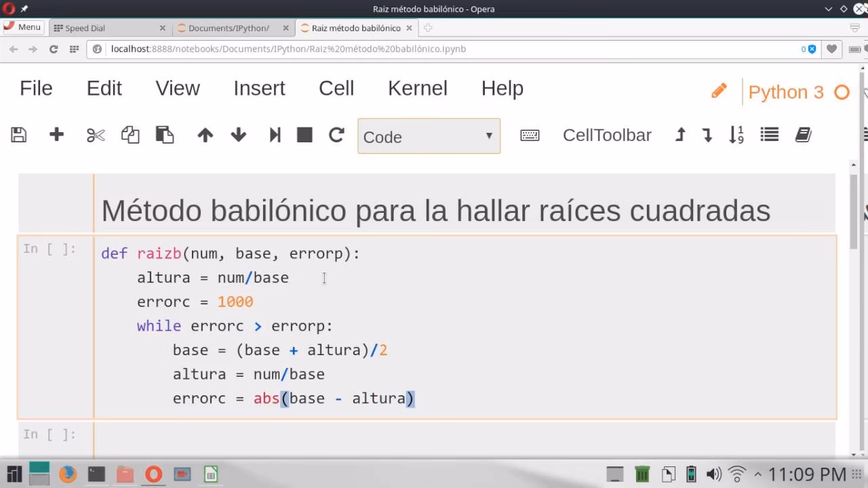Interrupt the running kernel
The width and height of the screenshot is (868, 488).
coord(304,135)
